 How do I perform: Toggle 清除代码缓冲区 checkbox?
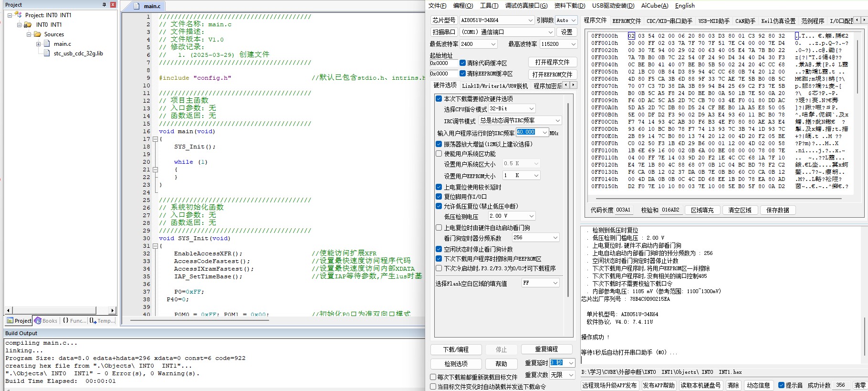click(462, 63)
